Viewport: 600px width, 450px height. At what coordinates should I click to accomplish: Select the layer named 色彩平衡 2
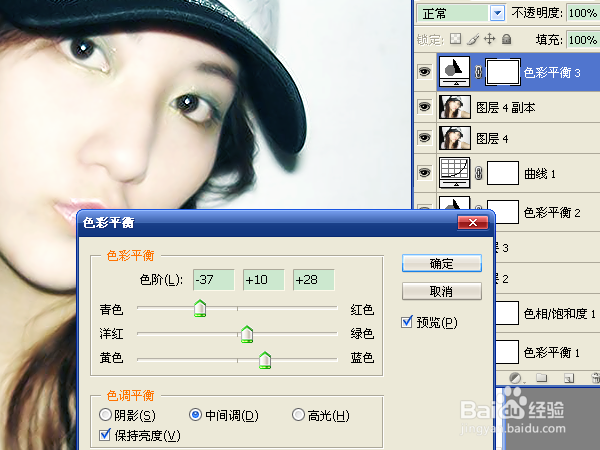[552, 212]
